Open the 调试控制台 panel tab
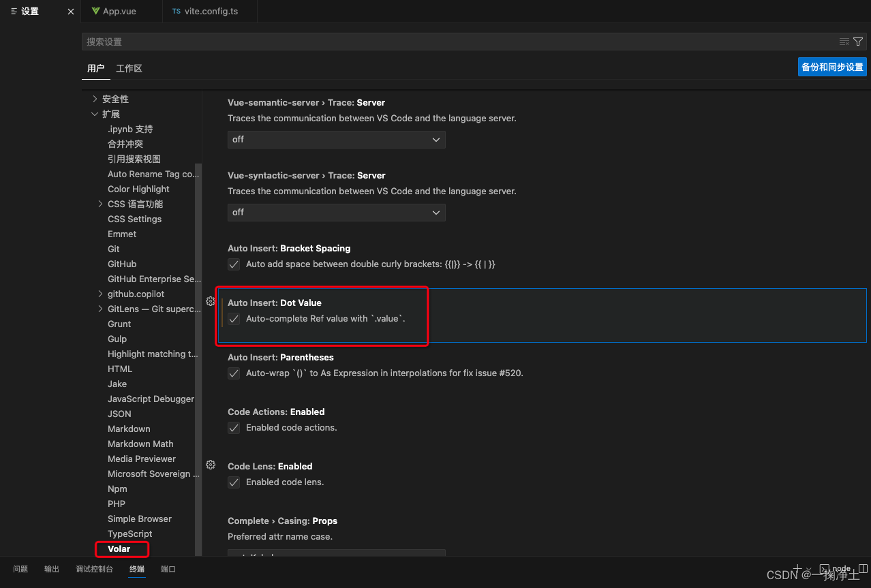 tap(94, 569)
